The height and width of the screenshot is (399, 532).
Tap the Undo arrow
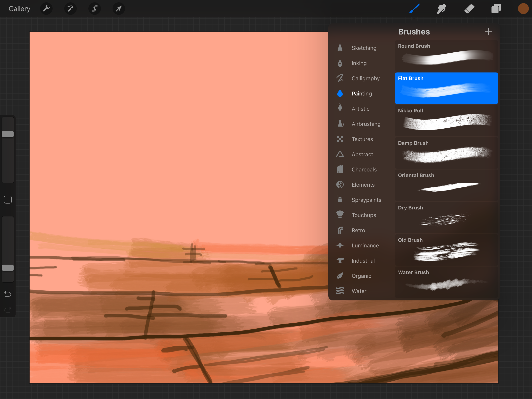pyautogui.click(x=8, y=294)
